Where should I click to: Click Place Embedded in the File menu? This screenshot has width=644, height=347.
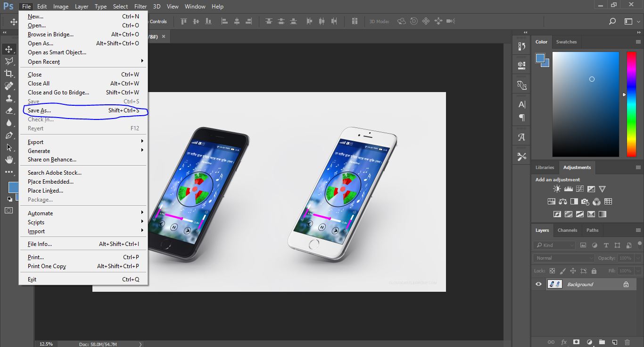pyautogui.click(x=50, y=182)
